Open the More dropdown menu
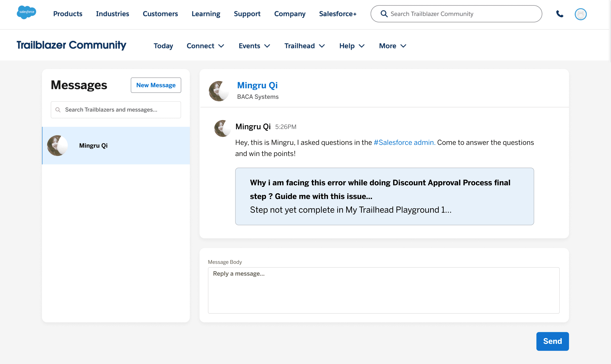This screenshot has width=611, height=364. coord(392,46)
